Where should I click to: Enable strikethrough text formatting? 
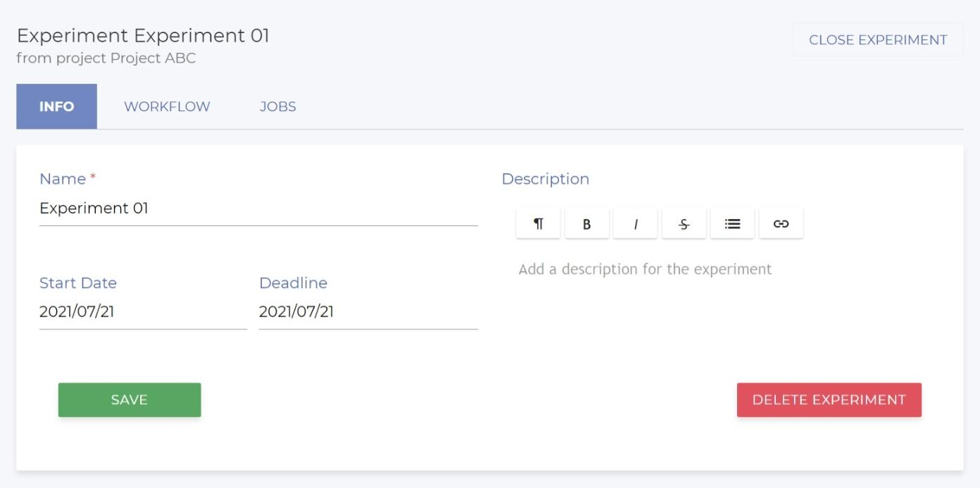click(x=684, y=224)
